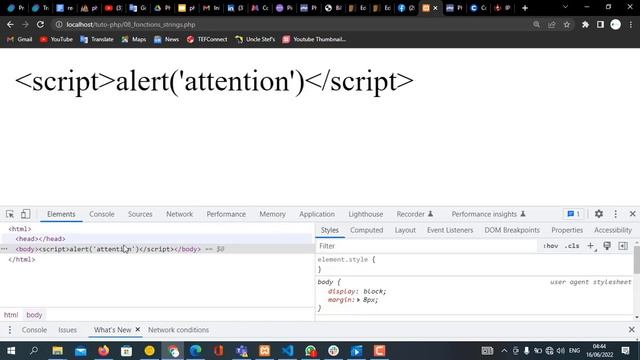Screen dimensions: 640x360
Task: Select the Computed sidebar tab
Action: [x=367, y=230]
